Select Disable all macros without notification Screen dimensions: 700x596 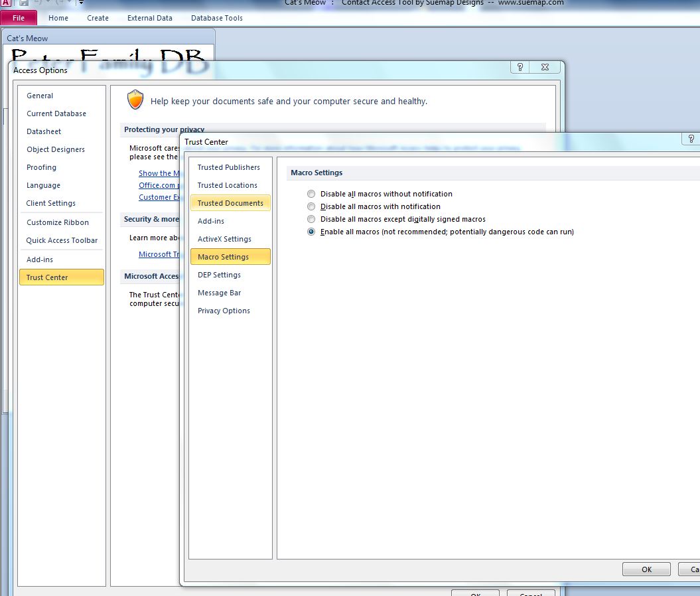(x=311, y=194)
